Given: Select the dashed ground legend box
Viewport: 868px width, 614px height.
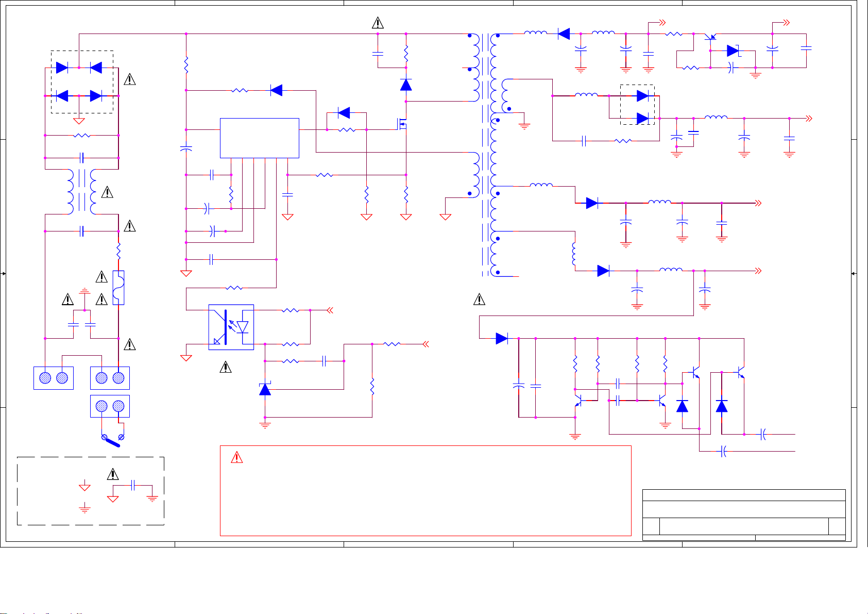Looking at the screenshot, I should click(91, 491).
